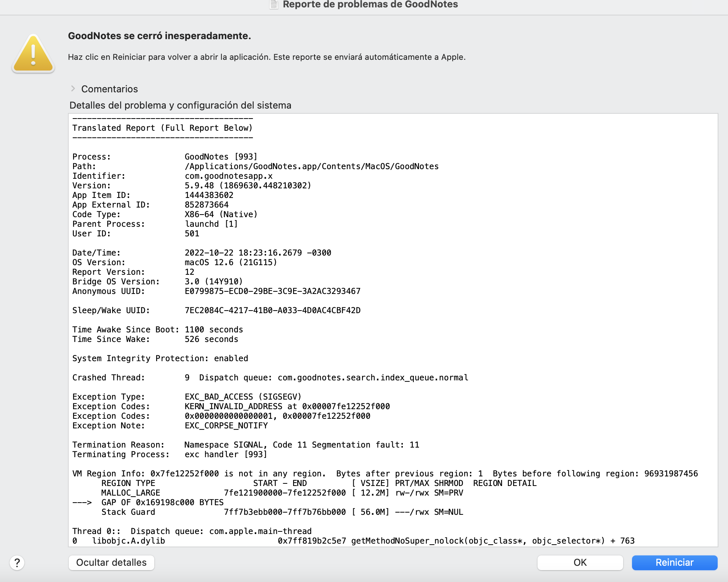Image resolution: width=728 pixels, height=582 pixels.
Task: Click the Detalles del problema section label
Action: (180, 105)
